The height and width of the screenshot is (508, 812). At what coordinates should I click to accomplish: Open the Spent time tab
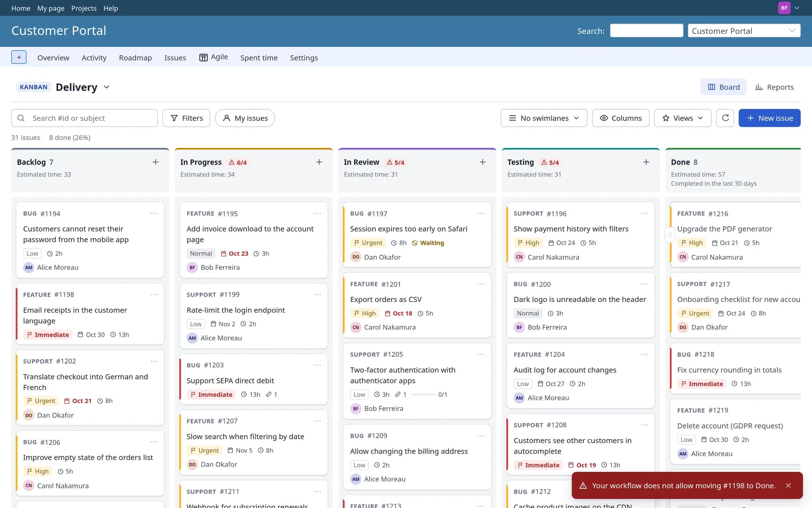click(x=259, y=58)
